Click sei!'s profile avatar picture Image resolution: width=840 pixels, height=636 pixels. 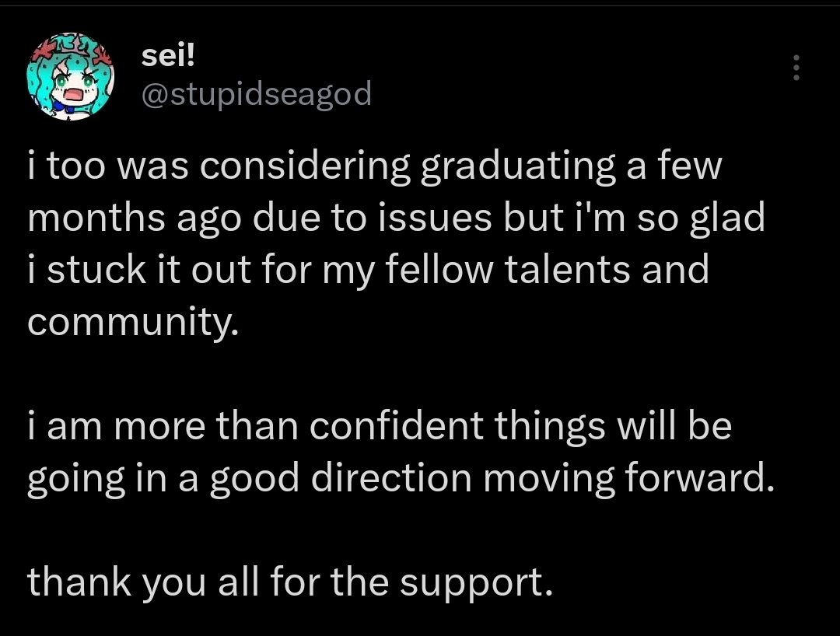[x=71, y=76]
